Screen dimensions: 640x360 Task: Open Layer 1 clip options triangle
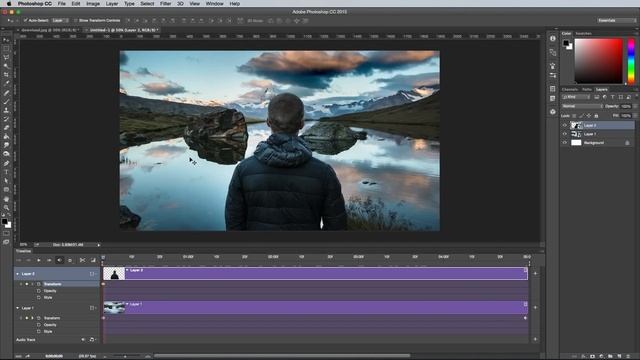coord(127,304)
